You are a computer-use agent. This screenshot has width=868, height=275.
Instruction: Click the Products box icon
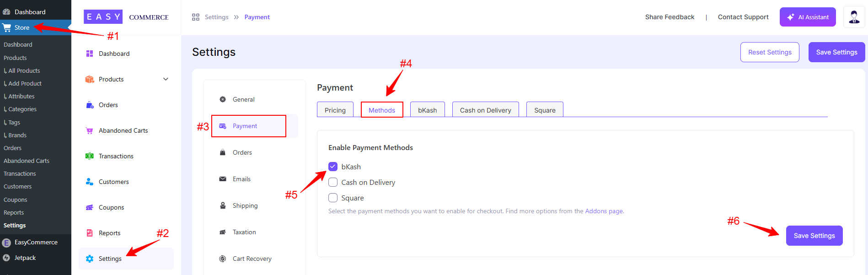point(90,79)
